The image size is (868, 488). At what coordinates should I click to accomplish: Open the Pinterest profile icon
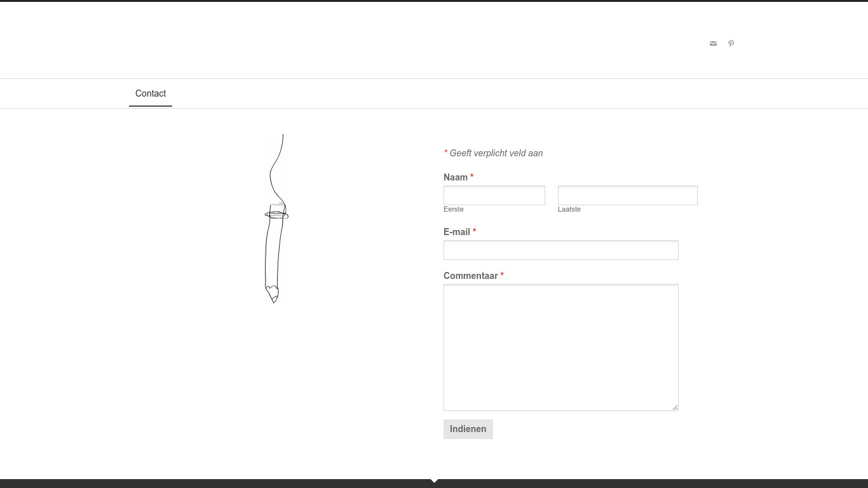731,44
